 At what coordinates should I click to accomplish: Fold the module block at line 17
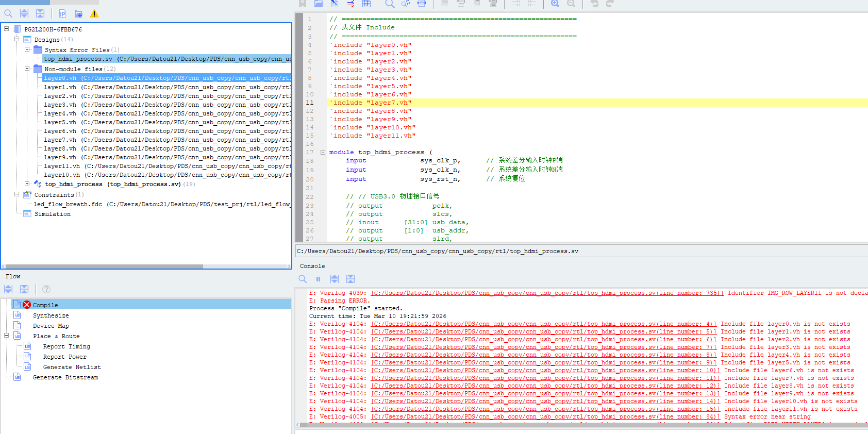tap(323, 152)
